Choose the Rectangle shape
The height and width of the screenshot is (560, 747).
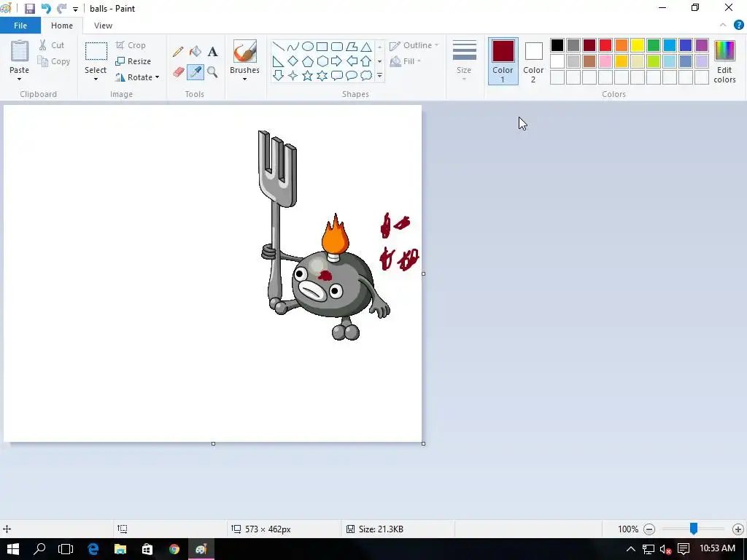pyautogui.click(x=322, y=46)
